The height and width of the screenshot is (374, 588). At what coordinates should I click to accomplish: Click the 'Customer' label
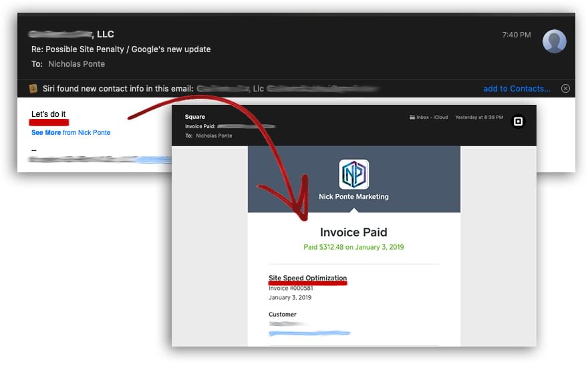coord(283,315)
